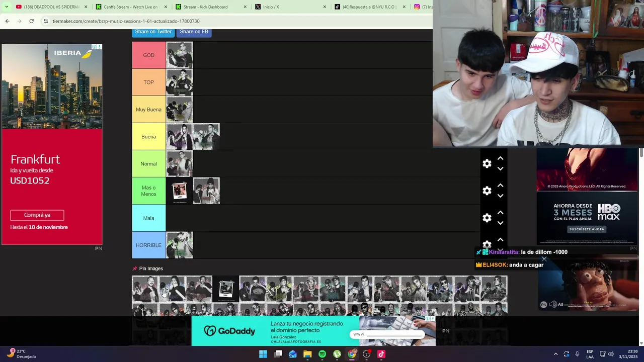
Task: Click the Muy Buena tier label
Action: (148, 110)
